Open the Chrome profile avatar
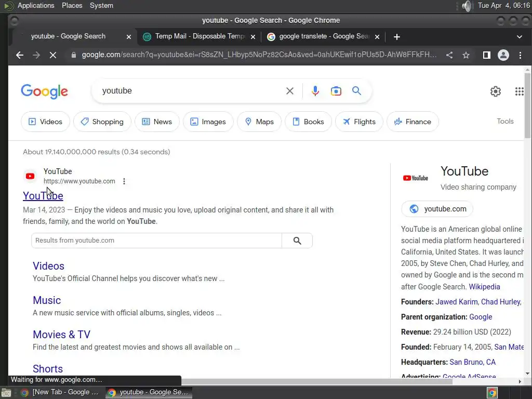The image size is (532, 399). (503, 55)
